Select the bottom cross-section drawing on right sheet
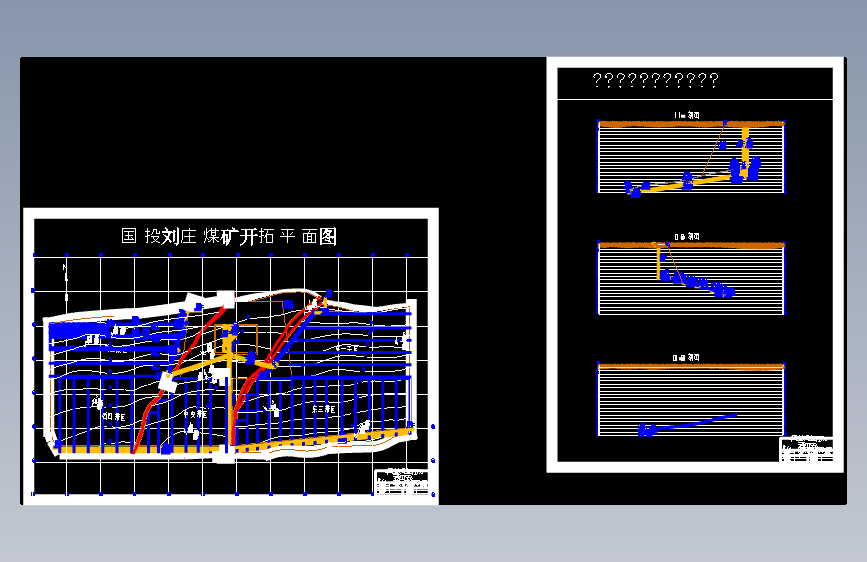 [x=691, y=400]
